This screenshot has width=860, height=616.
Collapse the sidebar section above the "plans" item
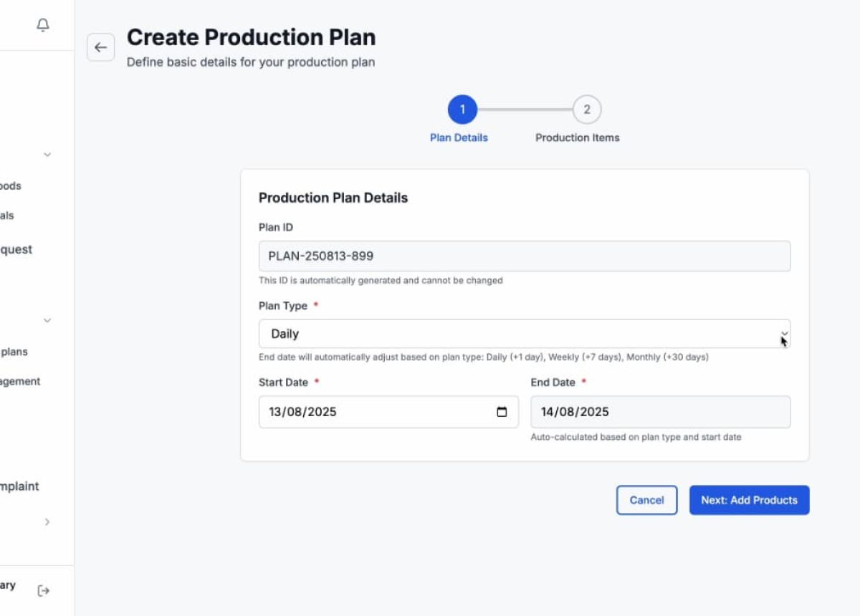click(x=47, y=320)
